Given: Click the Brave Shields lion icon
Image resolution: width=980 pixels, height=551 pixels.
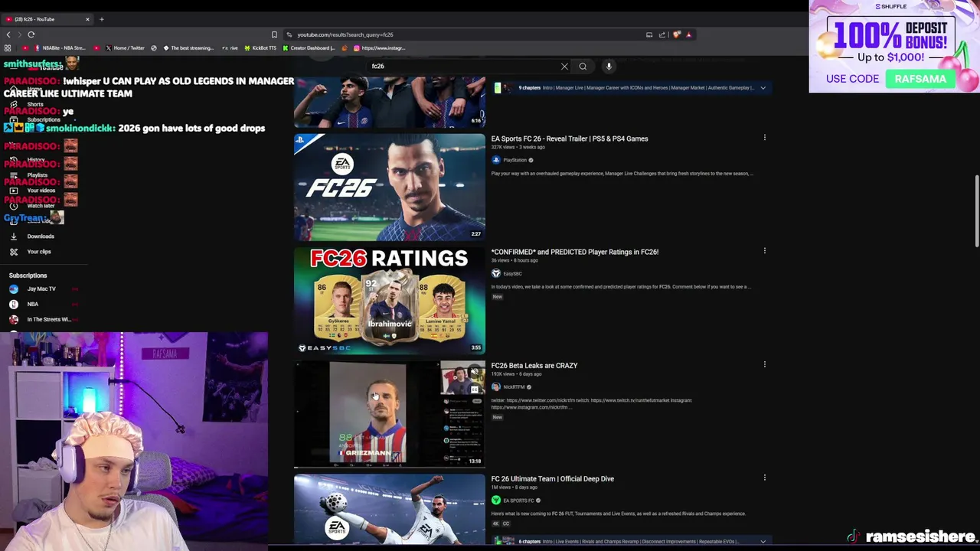Looking at the screenshot, I should (677, 34).
